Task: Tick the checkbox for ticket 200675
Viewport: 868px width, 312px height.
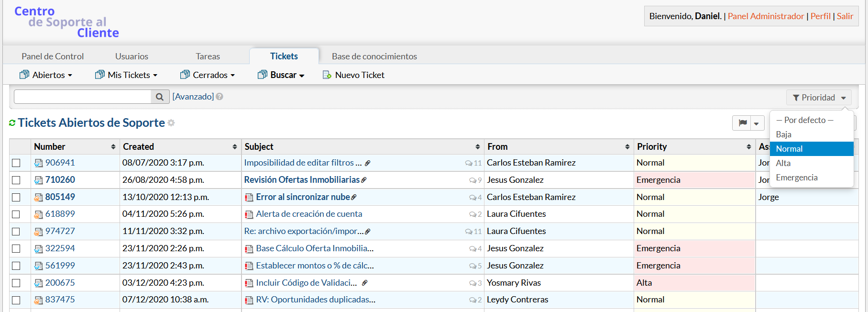Action: point(16,283)
